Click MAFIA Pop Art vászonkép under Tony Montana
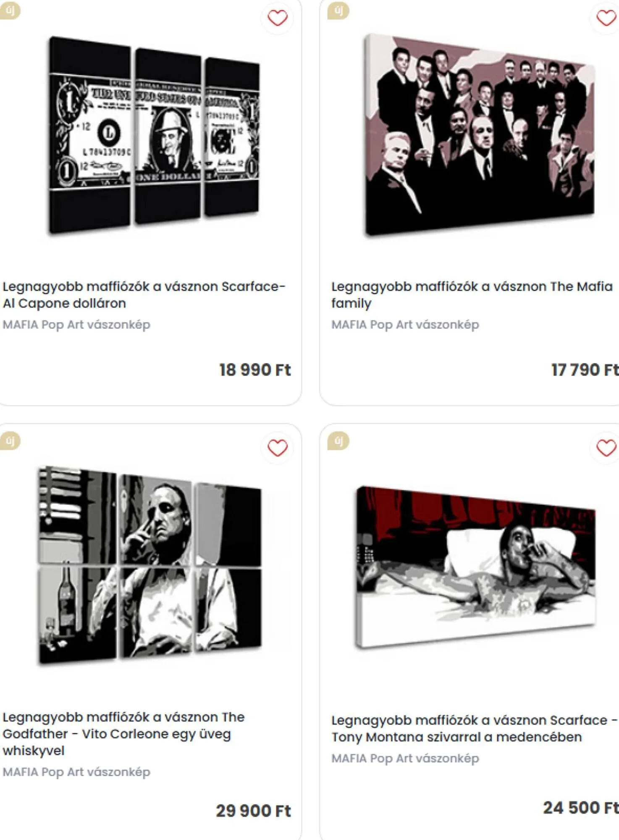Viewport: 619px width, 840px height. [x=405, y=759]
